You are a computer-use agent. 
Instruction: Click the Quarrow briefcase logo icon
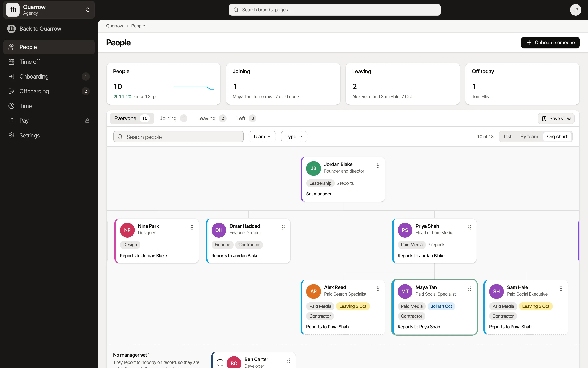coord(13,10)
